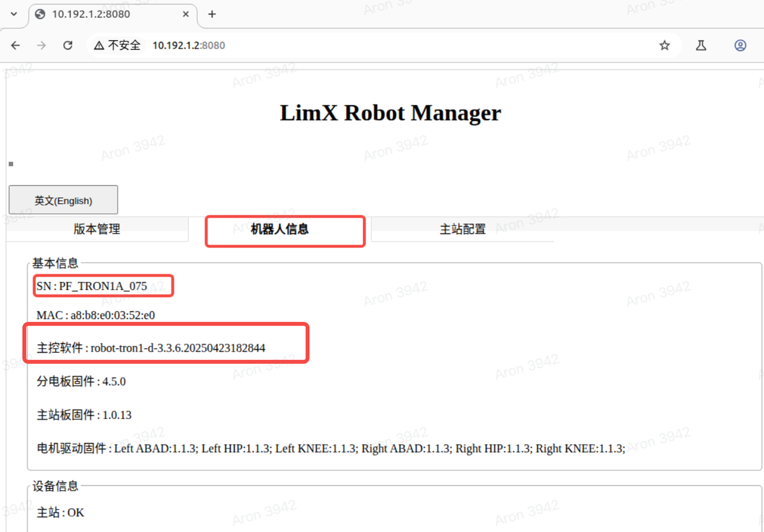This screenshot has width=764, height=532.
Task: Select the 机器人信息 tab
Action: click(x=280, y=229)
